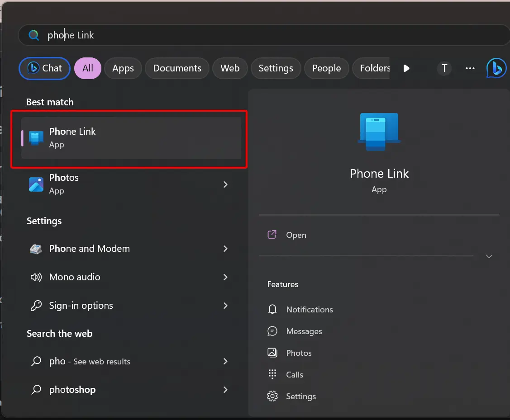The image size is (510, 420).
Task: Click Open to launch Phone Link
Action: pyautogui.click(x=296, y=235)
